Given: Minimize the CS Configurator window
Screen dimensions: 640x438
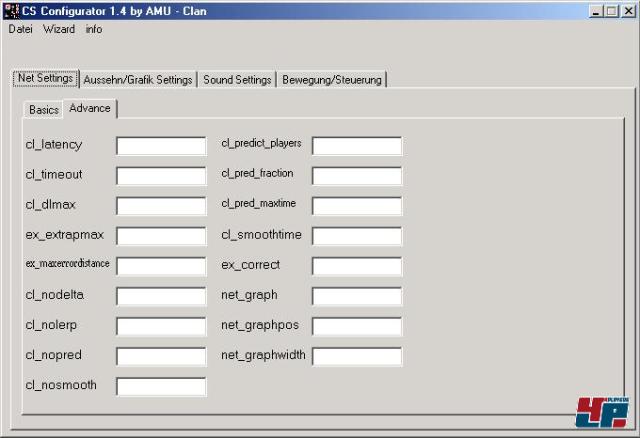Looking at the screenshot, I should (x=596, y=11).
